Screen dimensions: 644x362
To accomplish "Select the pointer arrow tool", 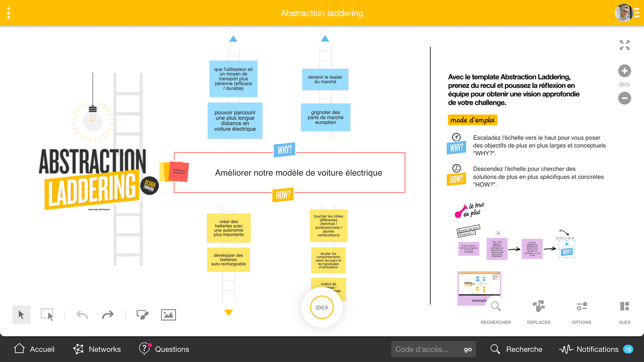I will click(x=21, y=315).
